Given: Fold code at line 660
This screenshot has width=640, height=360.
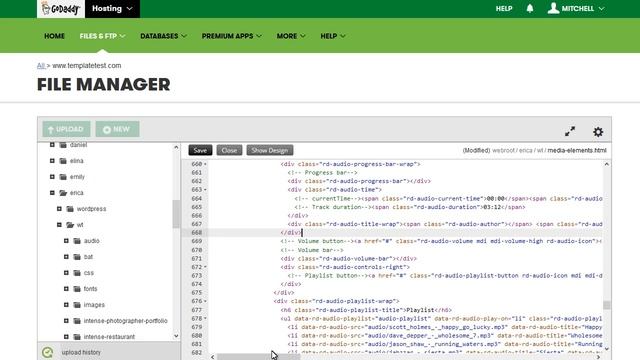Looking at the screenshot, I should pos(205,164).
